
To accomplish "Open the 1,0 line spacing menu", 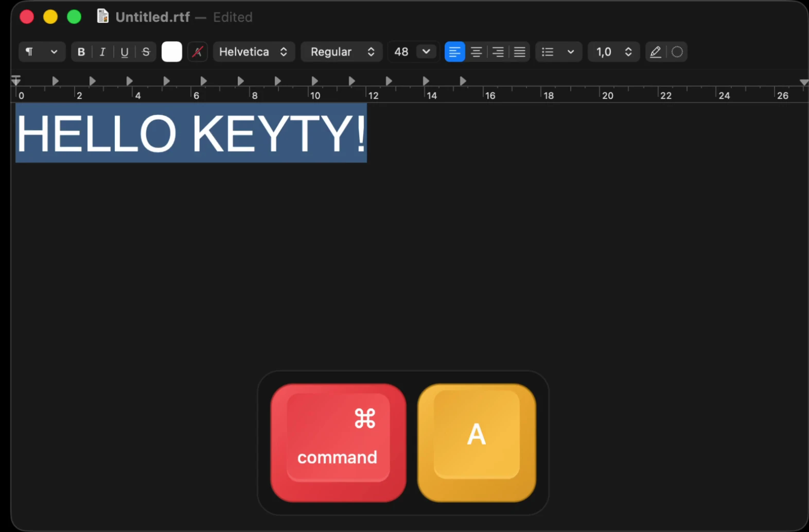I will pos(614,52).
